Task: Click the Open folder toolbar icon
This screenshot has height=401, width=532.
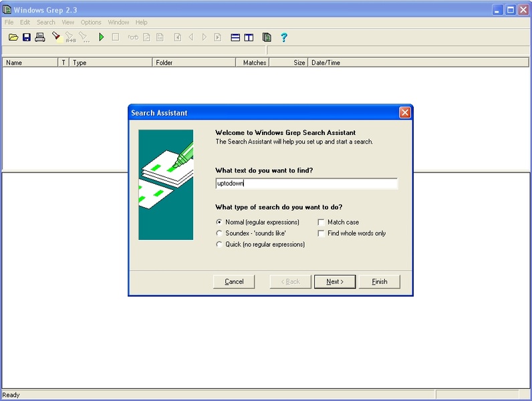Action: click(x=13, y=37)
